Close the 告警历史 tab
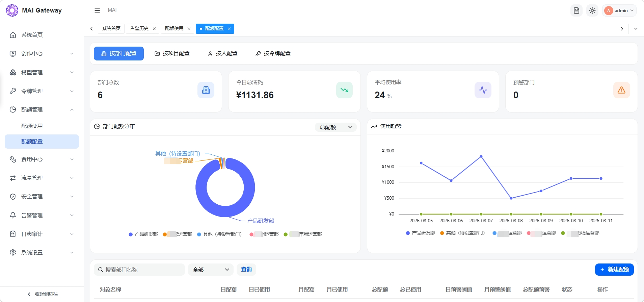 click(x=154, y=29)
